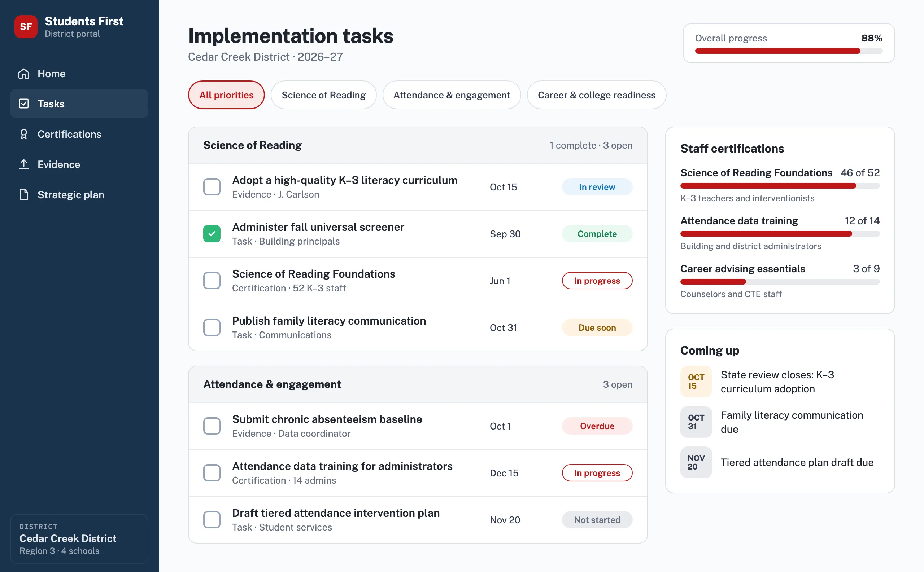Click the NOV 20 date tile
The height and width of the screenshot is (572, 924).
pos(696,462)
